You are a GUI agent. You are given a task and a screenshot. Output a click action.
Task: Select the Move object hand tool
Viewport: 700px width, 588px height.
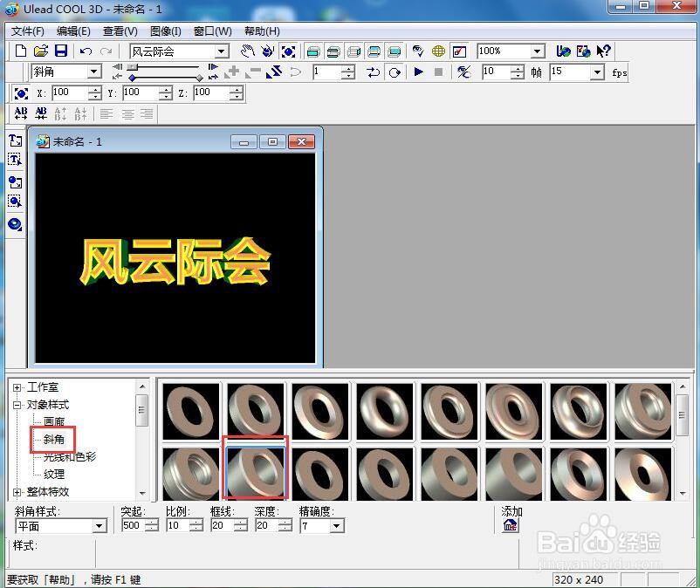pos(247,51)
